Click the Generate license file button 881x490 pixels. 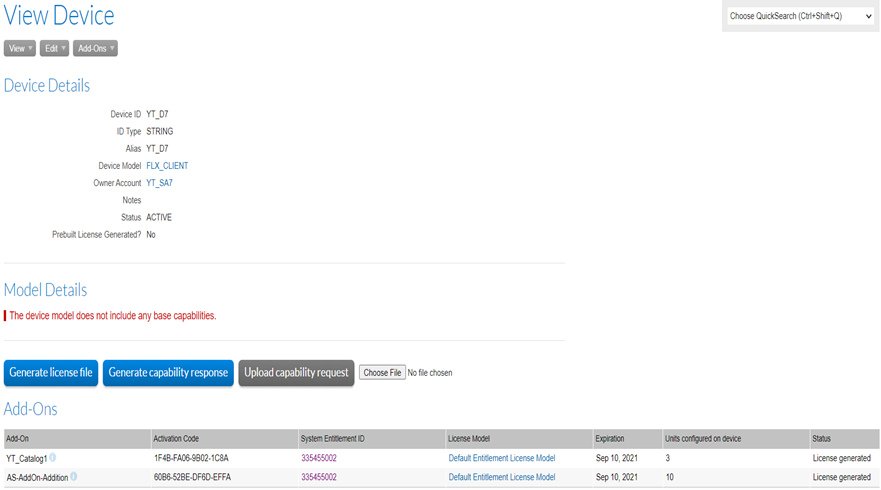(51, 373)
